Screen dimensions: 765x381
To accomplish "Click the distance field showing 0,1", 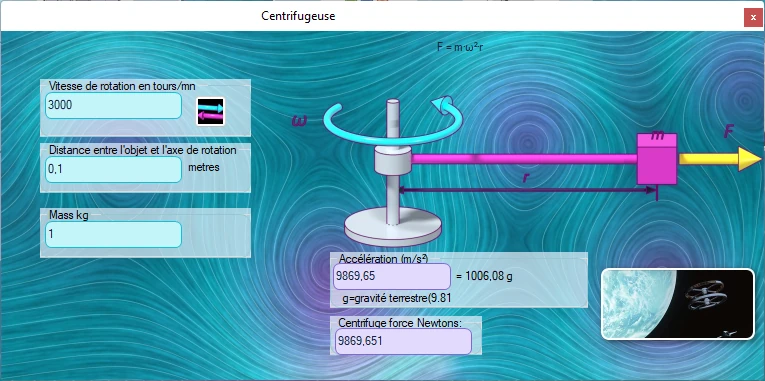I will [x=114, y=169].
